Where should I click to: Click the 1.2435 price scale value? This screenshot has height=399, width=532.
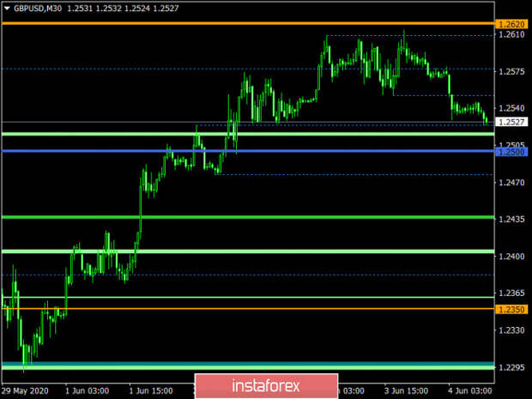pyautogui.click(x=511, y=220)
